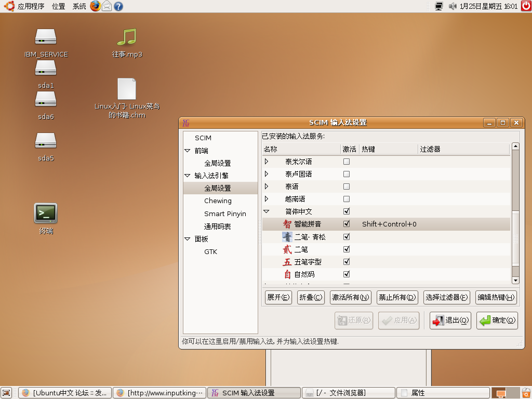Expand the 泰米尔语 language group
Image resolution: width=532 pixels, height=399 pixels.
267,162
